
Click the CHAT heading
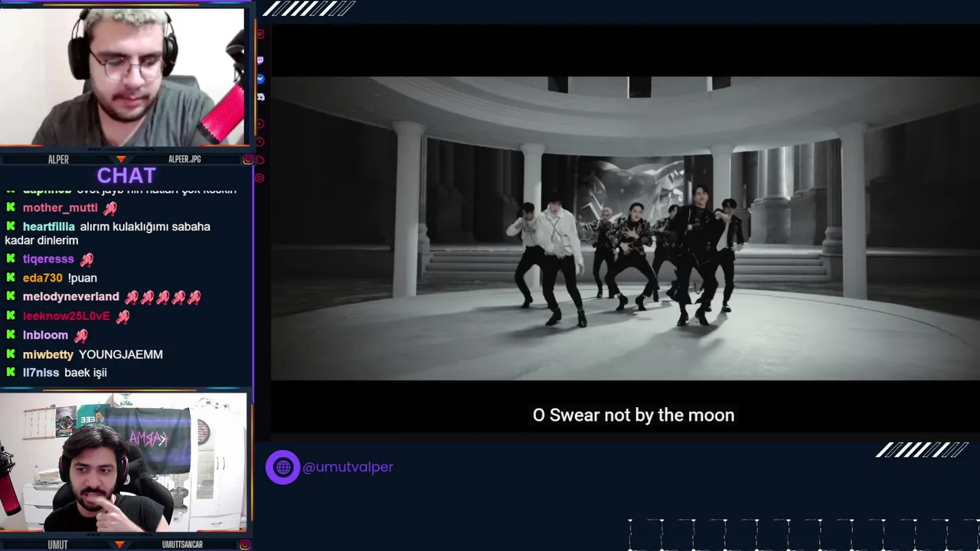pyautogui.click(x=126, y=175)
